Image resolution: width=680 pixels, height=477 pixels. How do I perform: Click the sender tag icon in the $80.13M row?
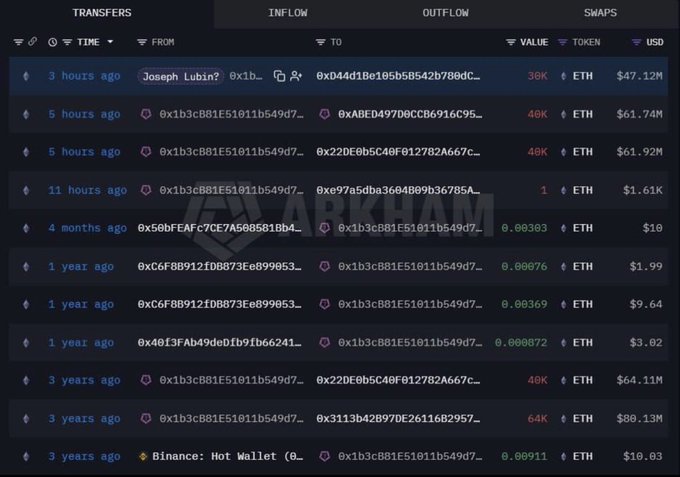[x=146, y=418]
